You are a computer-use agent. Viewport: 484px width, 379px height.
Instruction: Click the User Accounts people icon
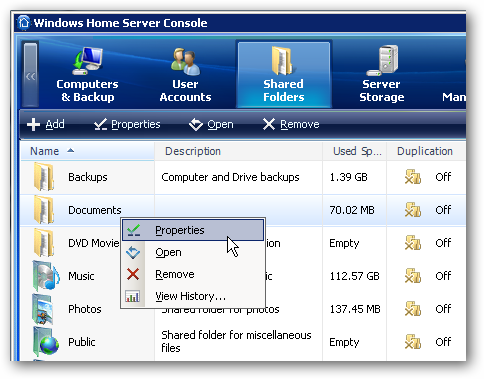pos(186,61)
